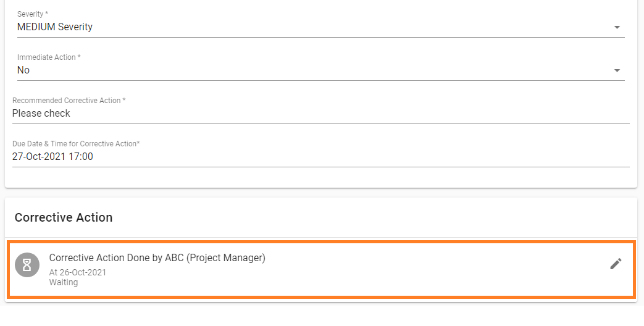Click the 'No' value under Immediate Action
This screenshot has height=326, width=644.
pos(23,70)
